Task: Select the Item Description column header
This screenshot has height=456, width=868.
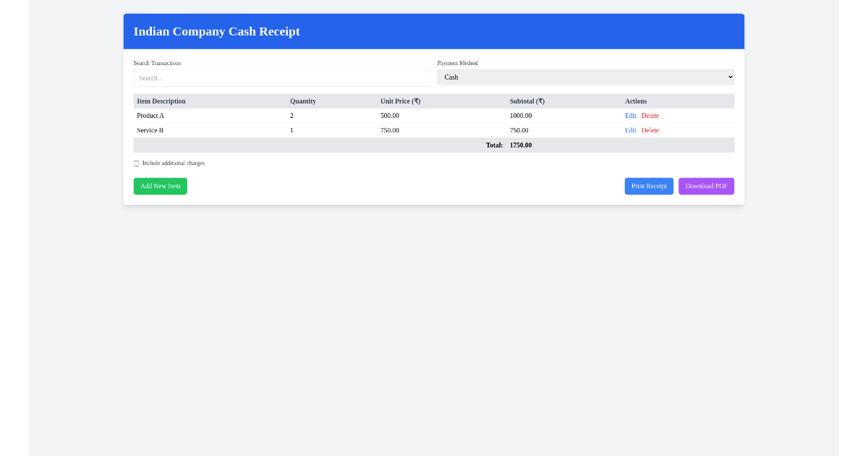Action: [x=161, y=101]
